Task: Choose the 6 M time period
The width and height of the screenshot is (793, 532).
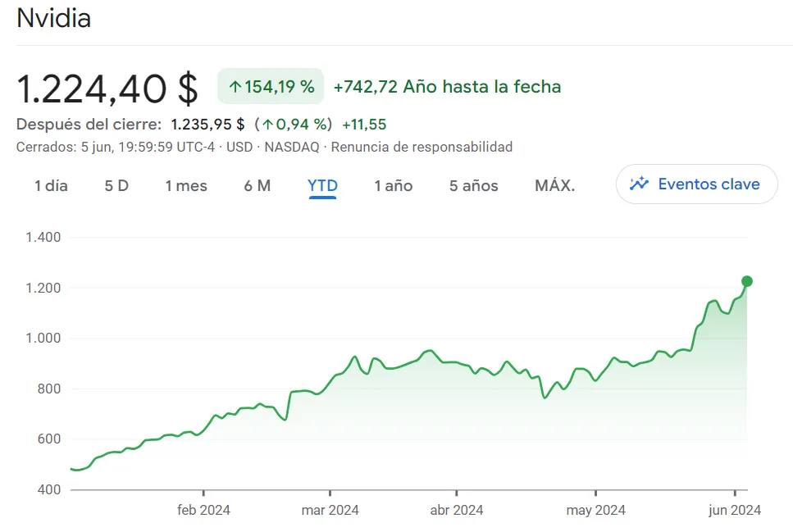Action: click(x=257, y=186)
